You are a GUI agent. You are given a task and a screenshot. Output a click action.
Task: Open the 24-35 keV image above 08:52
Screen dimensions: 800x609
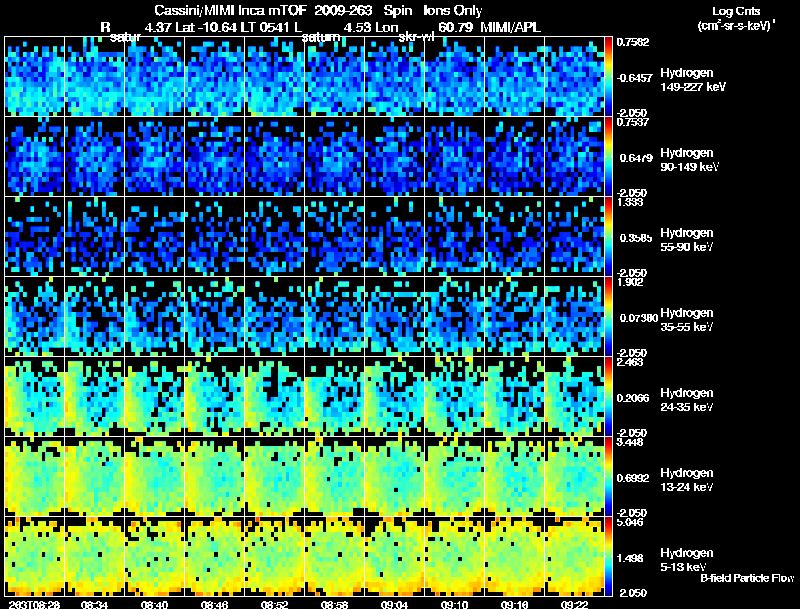coord(274,397)
